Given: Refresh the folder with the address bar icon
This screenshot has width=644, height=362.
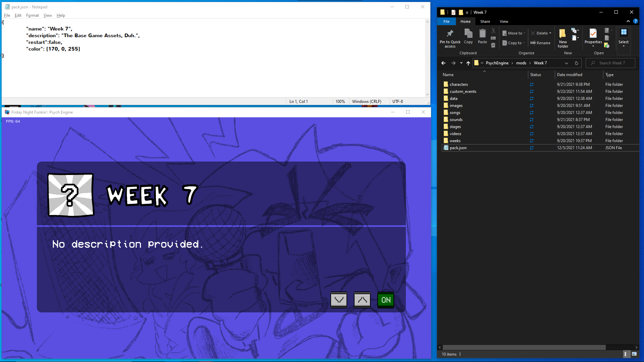Looking at the screenshot, I should pos(576,63).
